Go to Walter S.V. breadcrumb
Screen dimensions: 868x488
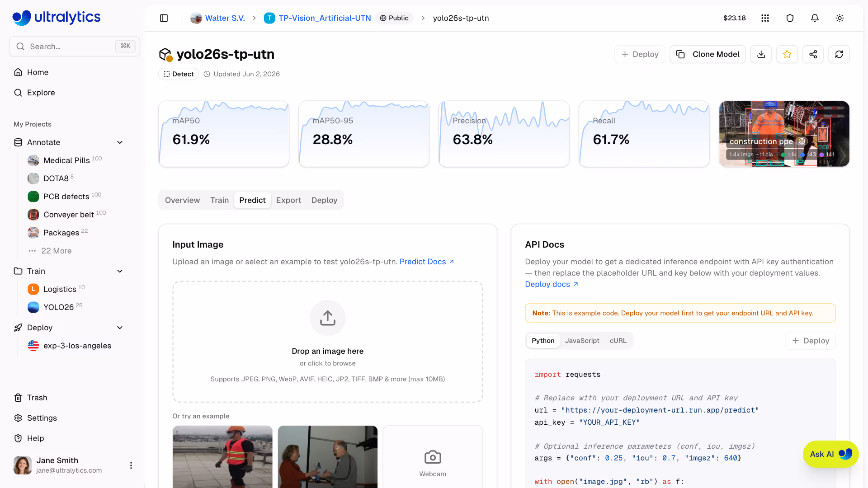[x=218, y=18]
